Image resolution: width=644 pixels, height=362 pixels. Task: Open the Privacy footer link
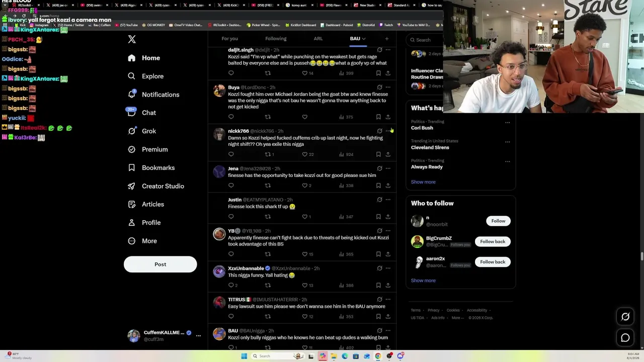pyautogui.click(x=433, y=310)
